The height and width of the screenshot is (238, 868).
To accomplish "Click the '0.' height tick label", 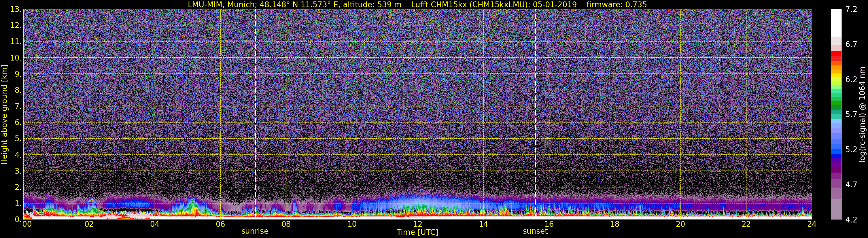I will [18, 220].
